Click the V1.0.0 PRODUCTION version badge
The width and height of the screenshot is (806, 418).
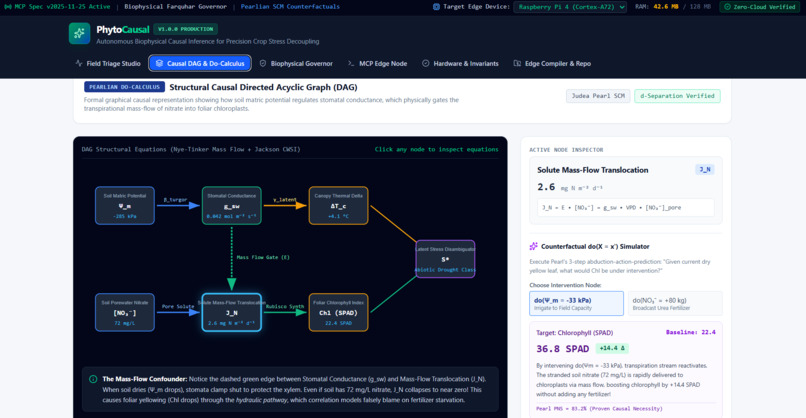[x=186, y=29]
